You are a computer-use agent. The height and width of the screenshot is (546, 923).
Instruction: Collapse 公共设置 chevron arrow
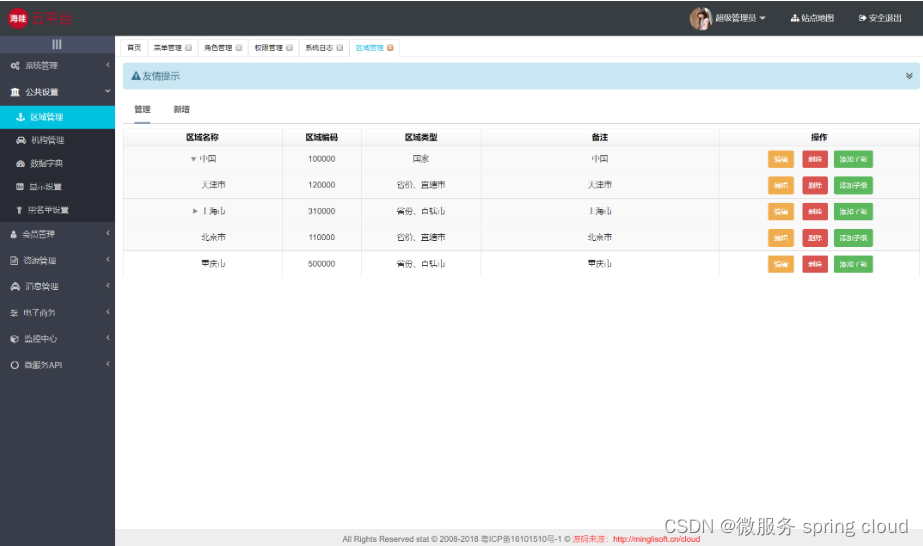[x=108, y=91]
